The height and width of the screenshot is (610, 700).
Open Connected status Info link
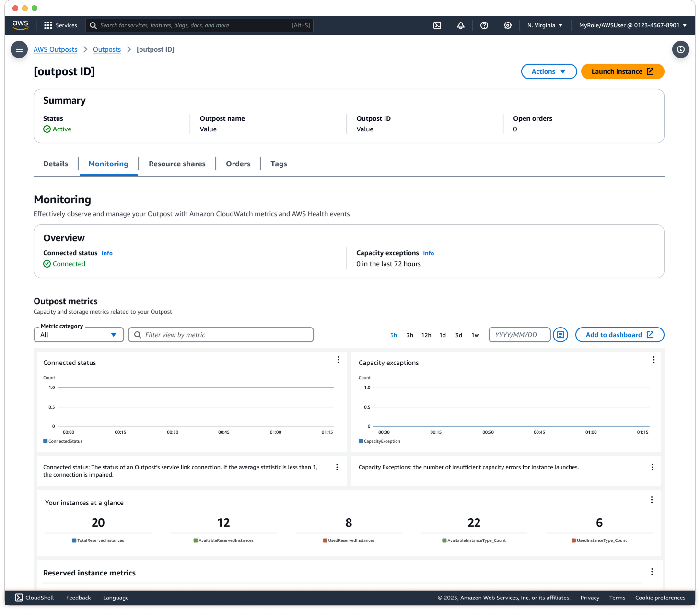pos(107,253)
